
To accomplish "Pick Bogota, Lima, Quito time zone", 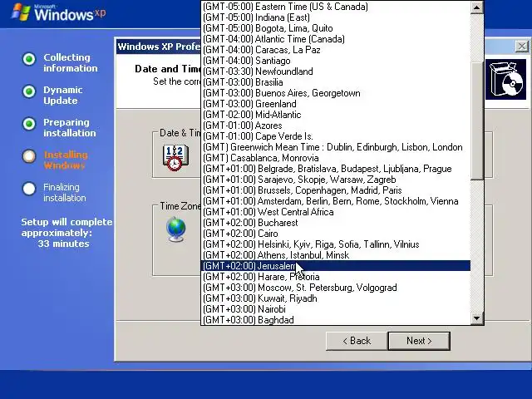I will (x=336, y=28).
